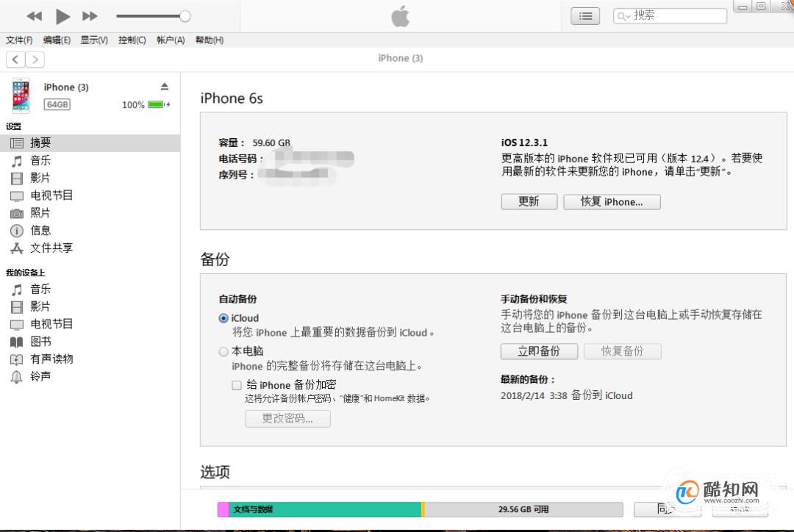Click the Apple logo in header
Image resolution: width=794 pixels, height=532 pixels.
pyautogui.click(x=400, y=15)
